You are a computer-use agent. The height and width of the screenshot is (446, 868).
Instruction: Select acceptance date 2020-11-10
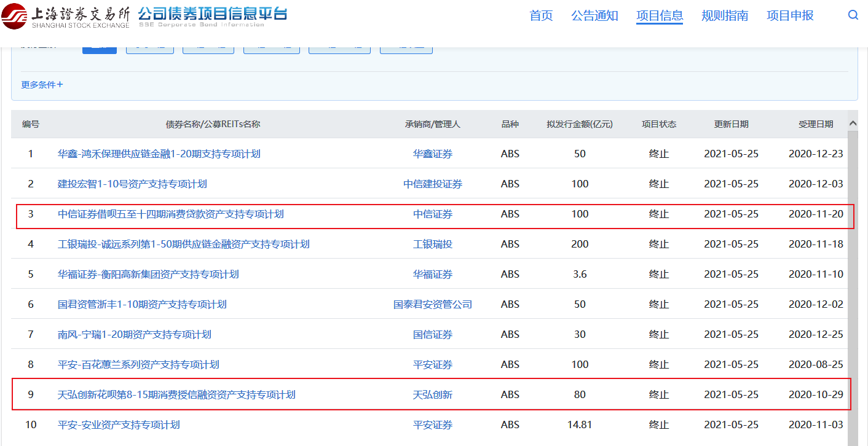coord(816,274)
